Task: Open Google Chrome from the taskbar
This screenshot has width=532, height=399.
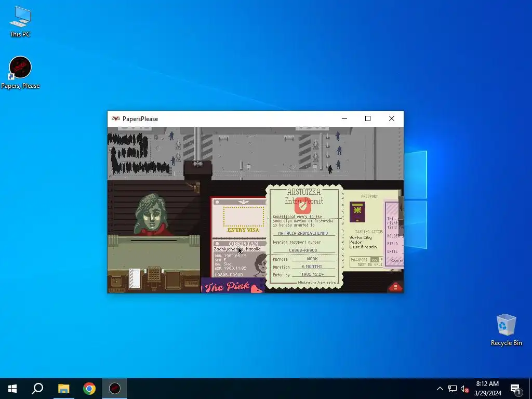Action: pos(89,389)
